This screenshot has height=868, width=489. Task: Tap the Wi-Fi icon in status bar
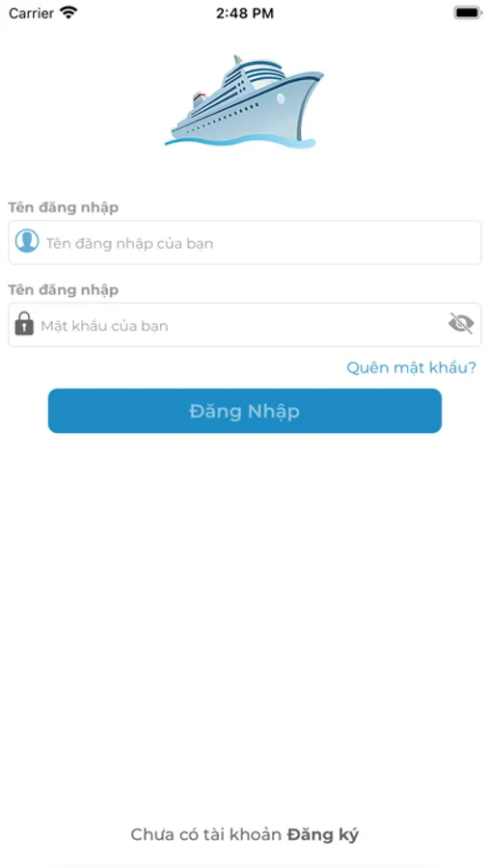pyautogui.click(x=69, y=13)
